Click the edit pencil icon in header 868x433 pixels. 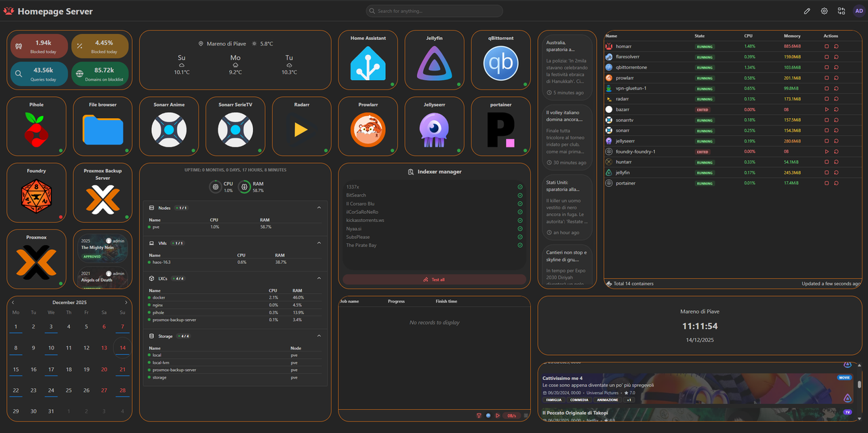[x=807, y=11]
